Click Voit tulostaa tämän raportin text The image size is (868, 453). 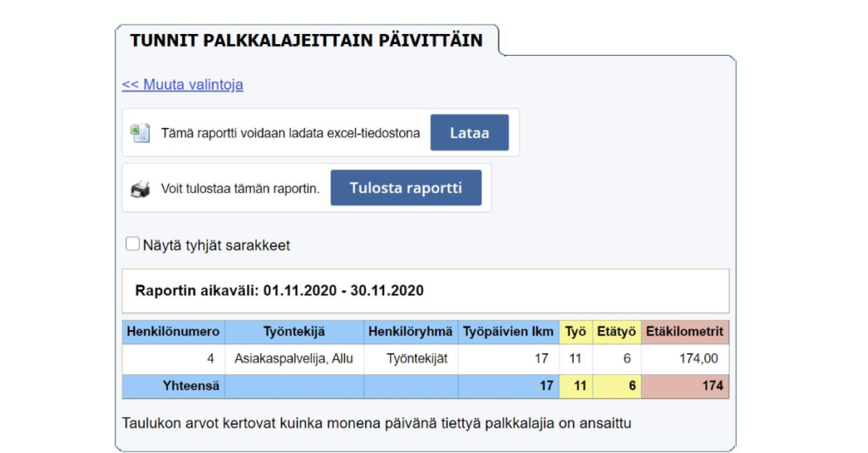tap(240, 189)
